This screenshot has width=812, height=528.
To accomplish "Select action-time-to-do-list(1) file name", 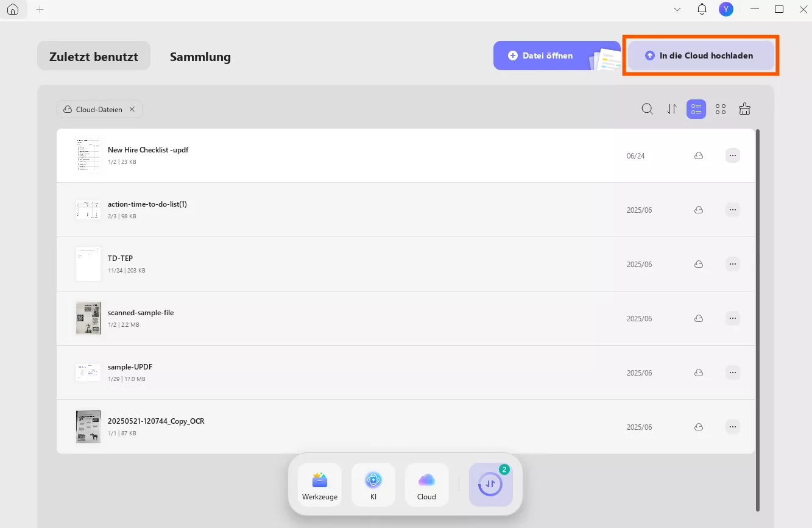I will tap(147, 204).
